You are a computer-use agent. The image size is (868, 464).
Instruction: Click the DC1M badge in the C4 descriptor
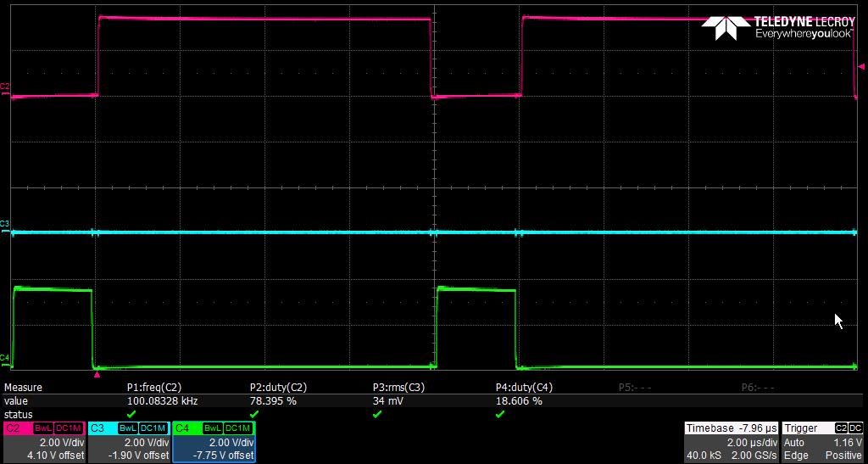pyautogui.click(x=238, y=428)
